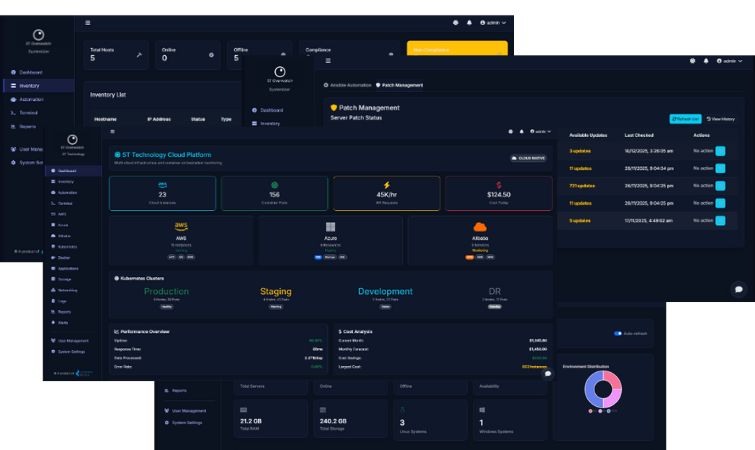Click Refresh List in Patch Management
The image size is (755, 450).
[686, 119]
